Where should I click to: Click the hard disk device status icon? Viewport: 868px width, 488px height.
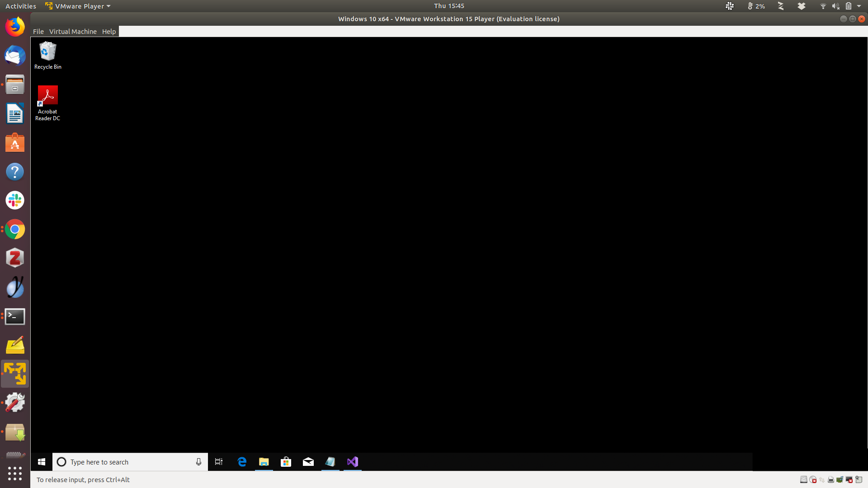tap(804, 479)
